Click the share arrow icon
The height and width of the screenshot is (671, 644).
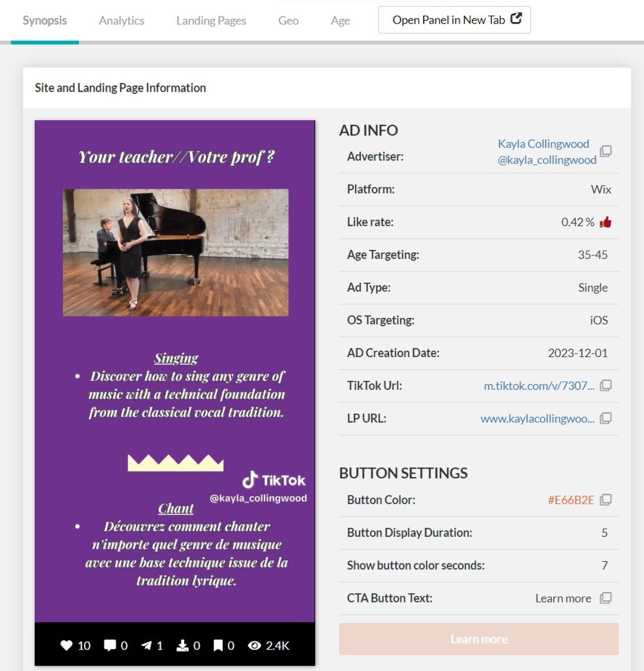(x=146, y=646)
